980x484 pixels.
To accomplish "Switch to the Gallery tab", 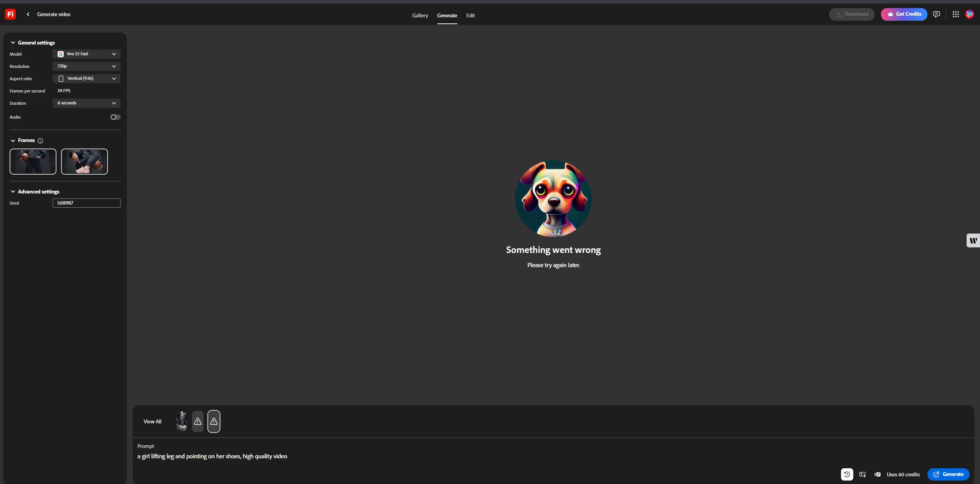I will tap(420, 15).
